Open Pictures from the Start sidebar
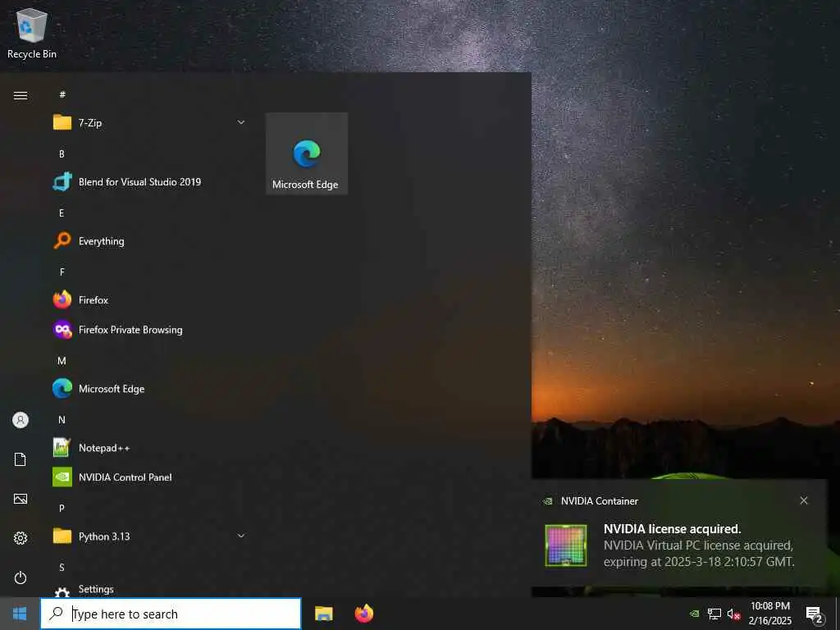 pyautogui.click(x=21, y=499)
